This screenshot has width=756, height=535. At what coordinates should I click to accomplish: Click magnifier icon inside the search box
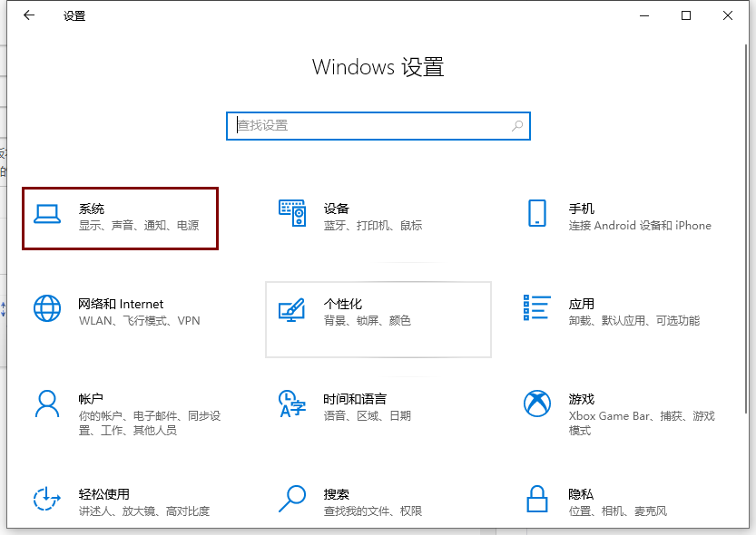(517, 126)
